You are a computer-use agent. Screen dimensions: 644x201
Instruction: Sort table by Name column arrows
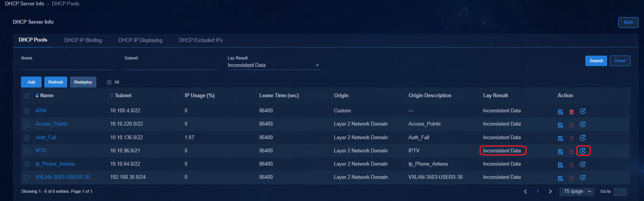[37, 96]
